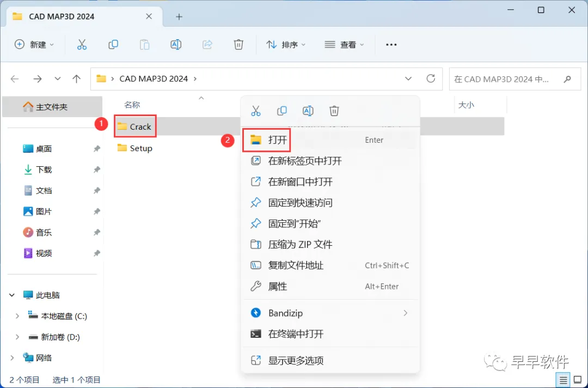Click the Copy icon in the toolbar
This screenshot has width=588, height=388.
[113, 45]
